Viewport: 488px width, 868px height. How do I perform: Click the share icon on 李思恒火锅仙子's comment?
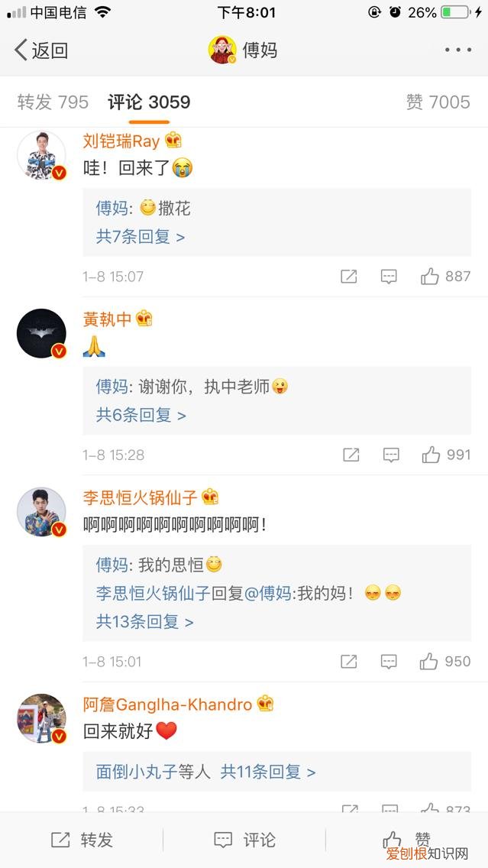(348, 661)
